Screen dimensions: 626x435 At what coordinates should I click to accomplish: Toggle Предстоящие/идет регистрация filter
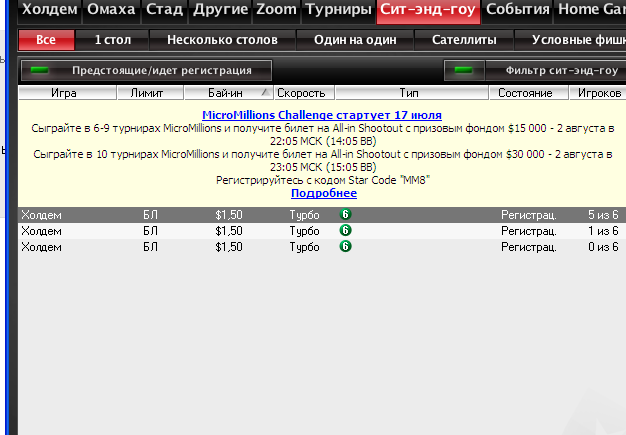tap(147, 71)
